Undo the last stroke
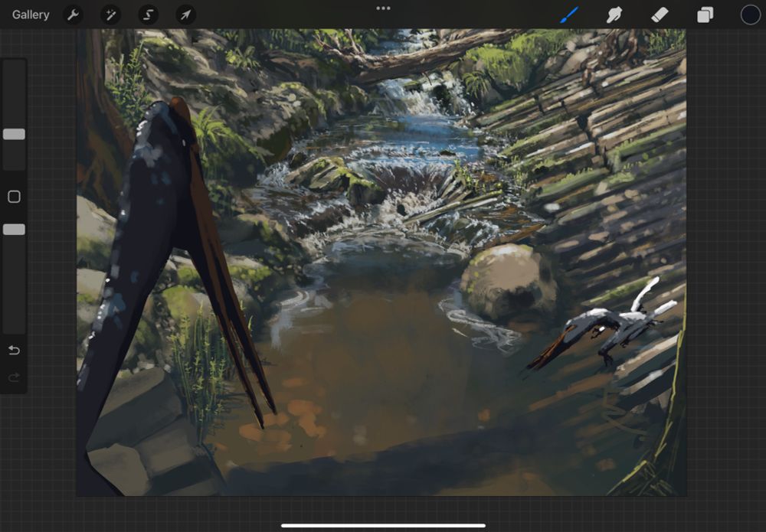 pyautogui.click(x=14, y=350)
